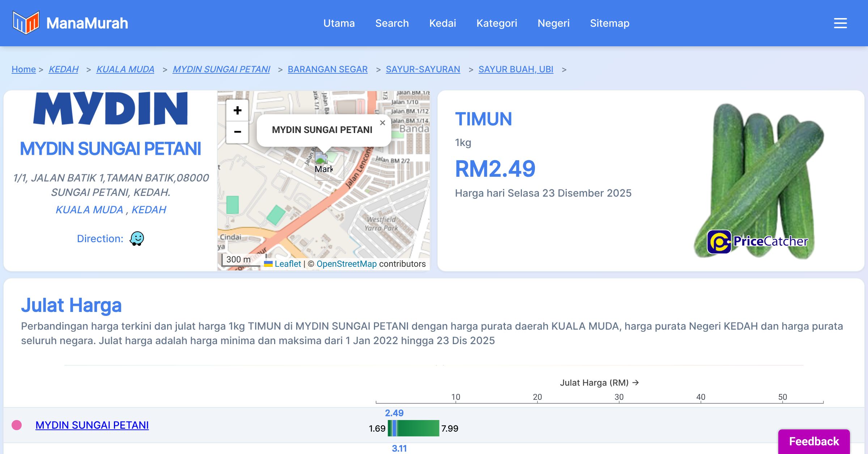Open the Utama menu item

[x=339, y=23]
